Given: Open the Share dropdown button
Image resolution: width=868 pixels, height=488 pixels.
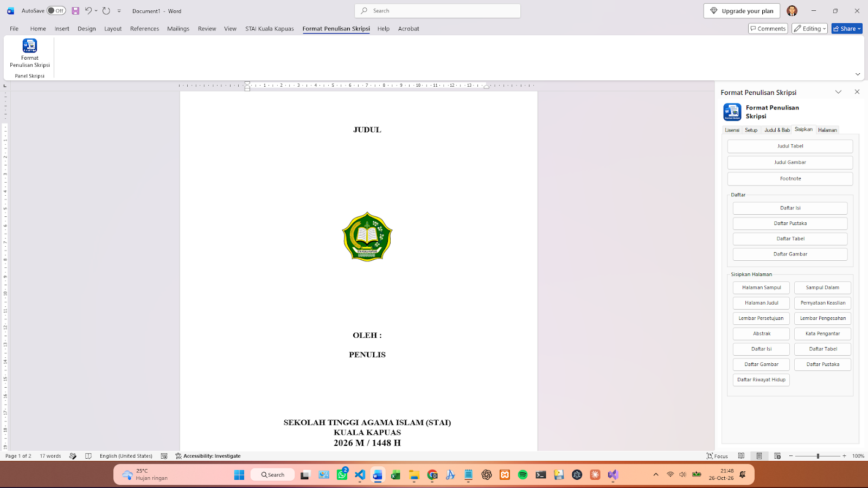Looking at the screenshot, I should 847,29.
